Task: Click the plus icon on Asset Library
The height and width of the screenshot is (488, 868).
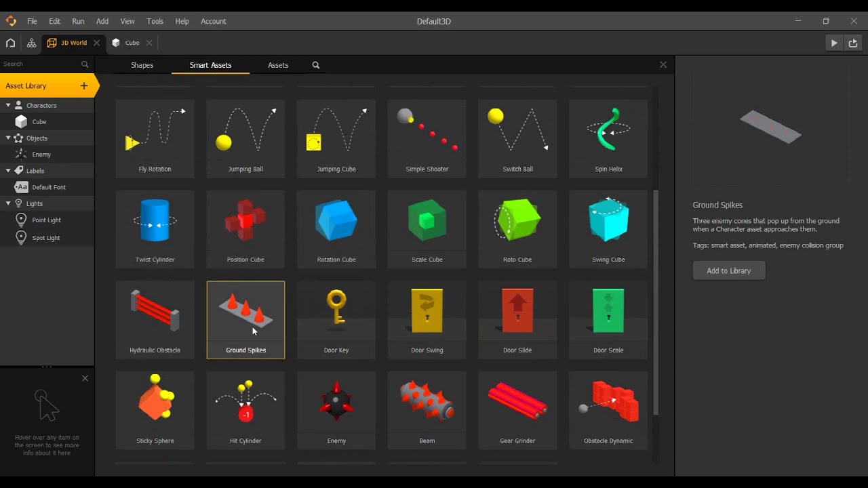Action: pos(84,85)
